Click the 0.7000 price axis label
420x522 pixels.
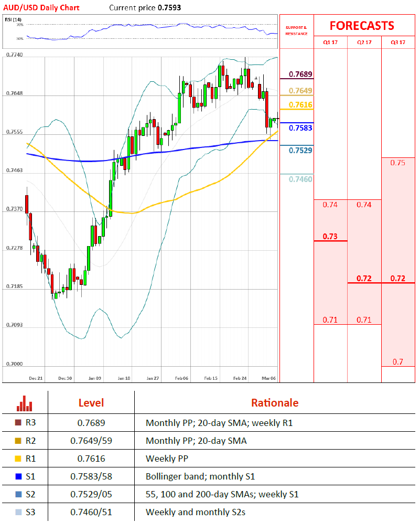(x=14, y=364)
